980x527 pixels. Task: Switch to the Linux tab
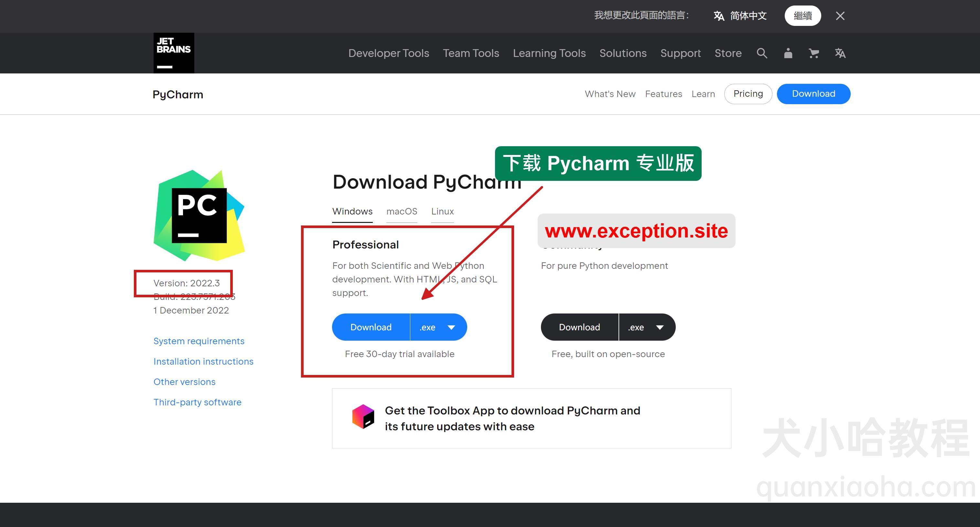[442, 212]
